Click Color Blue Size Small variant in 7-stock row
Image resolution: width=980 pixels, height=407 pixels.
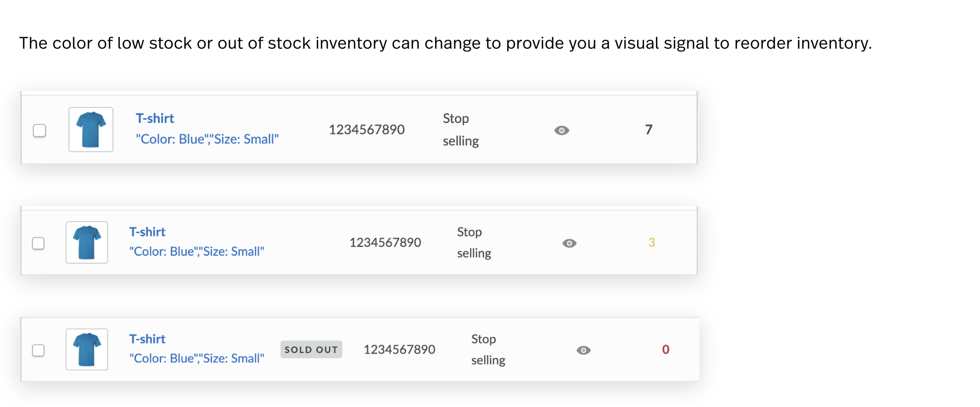pos(207,139)
